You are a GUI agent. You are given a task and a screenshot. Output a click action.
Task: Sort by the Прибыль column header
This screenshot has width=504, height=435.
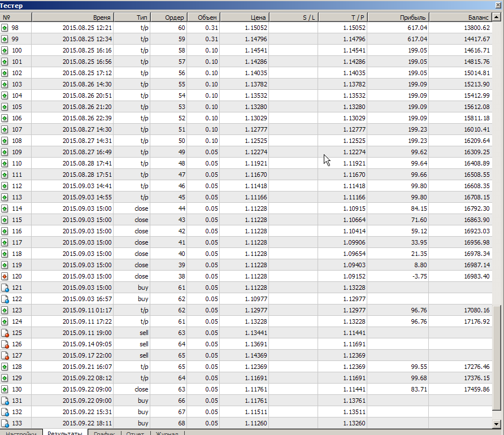[x=398, y=18]
